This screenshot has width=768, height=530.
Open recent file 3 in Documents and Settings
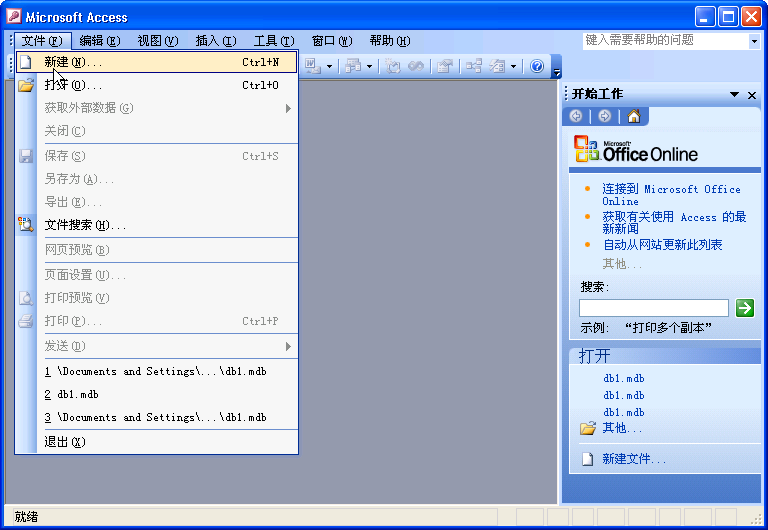(157, 417)
